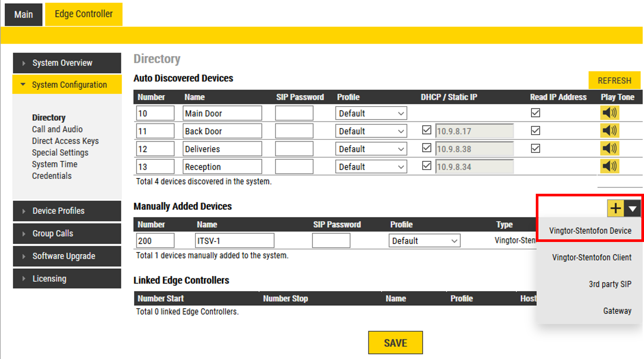Click the SAVE button
Image resolution: width=644 pixels, height=359 pixels.
click(395, 343)
